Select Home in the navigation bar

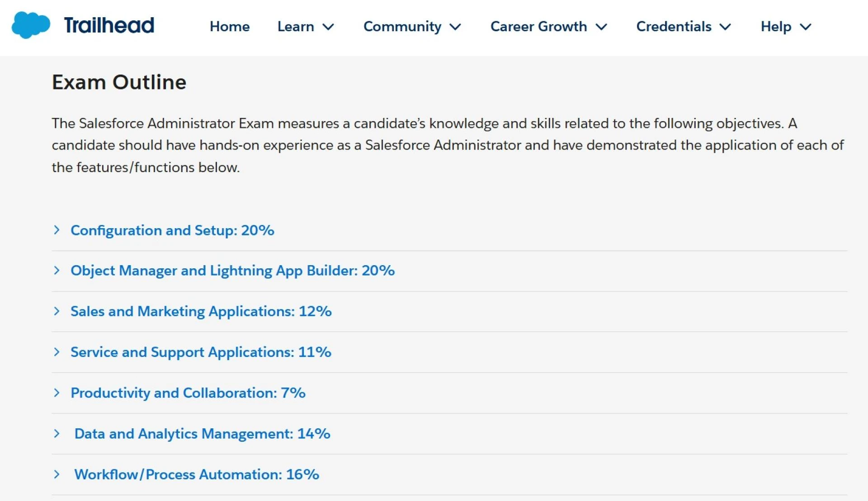[230, 27]
